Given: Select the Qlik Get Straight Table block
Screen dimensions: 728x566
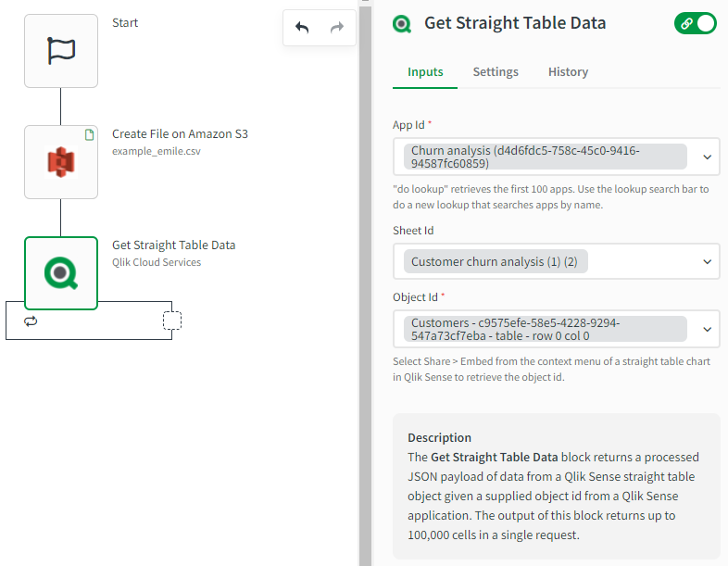Looking at the screenshot, I should (x=61, y=273).
